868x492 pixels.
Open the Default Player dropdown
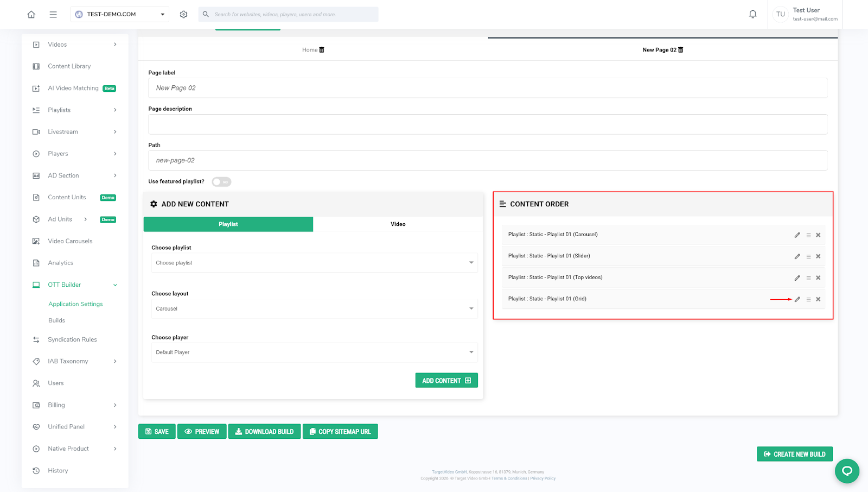coord(314,352)
